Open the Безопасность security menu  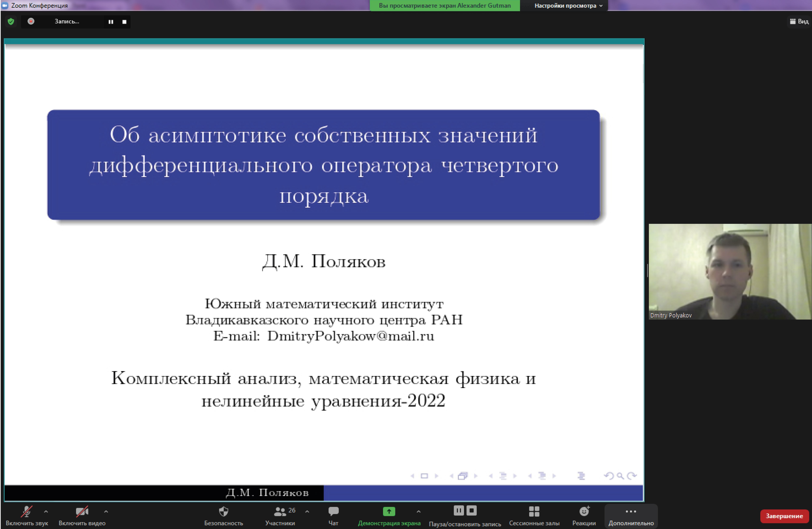click(x=224, y=516)
